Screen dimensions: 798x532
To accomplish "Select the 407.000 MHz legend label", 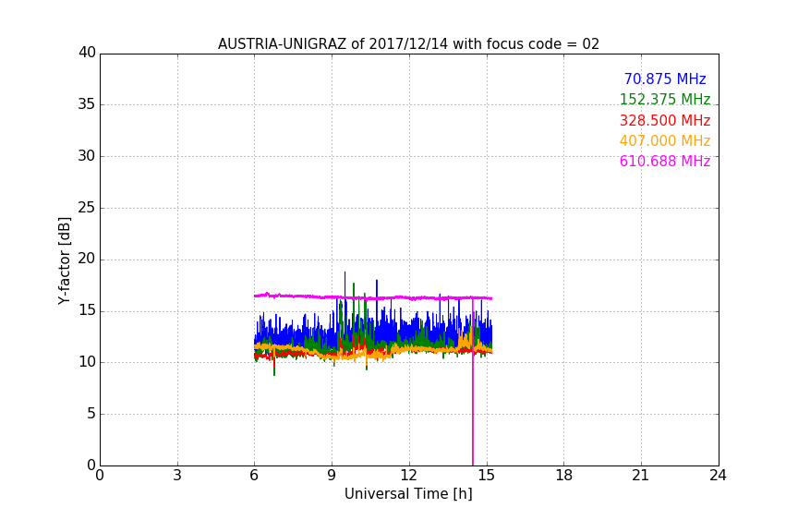I will [665, 140].
